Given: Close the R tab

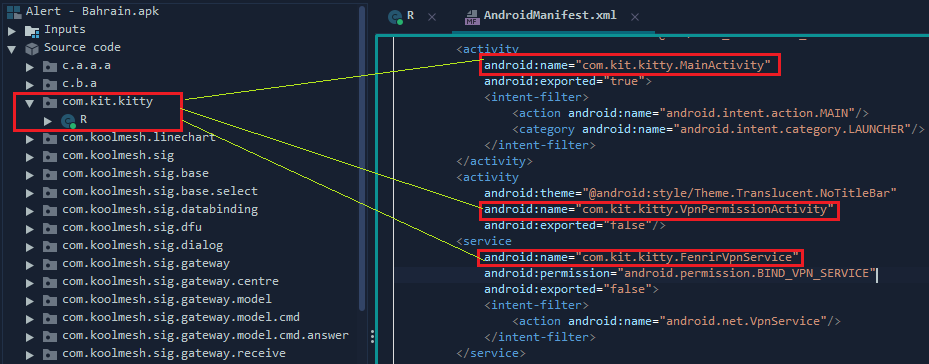Looking at the screenshot, I should pyautogui.click(x=432, y=17).
